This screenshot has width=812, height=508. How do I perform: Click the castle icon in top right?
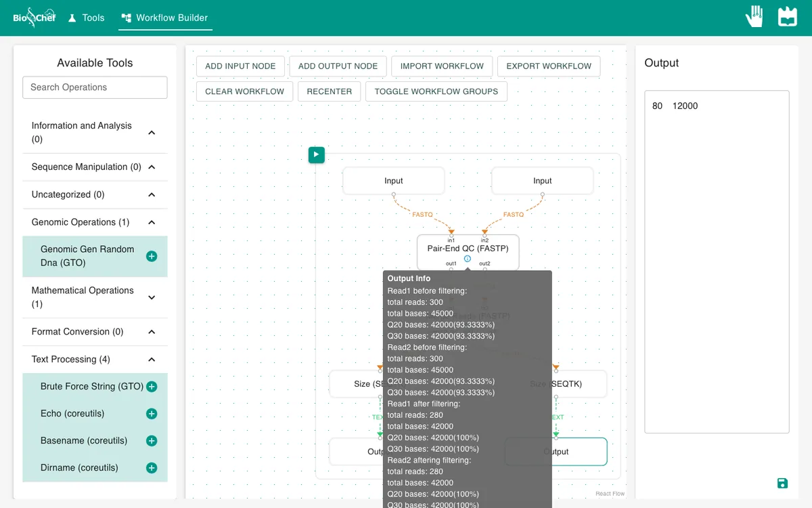(788, 17)
